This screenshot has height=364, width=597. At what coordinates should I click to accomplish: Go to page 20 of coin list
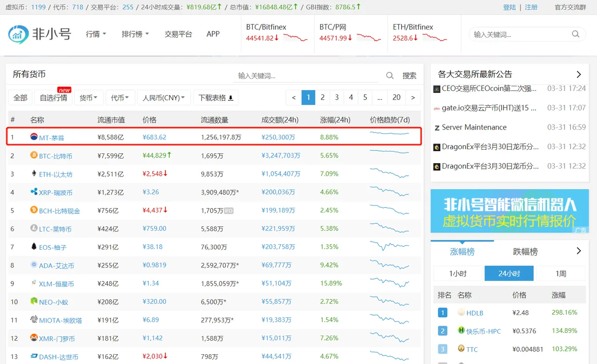(396, 97)
